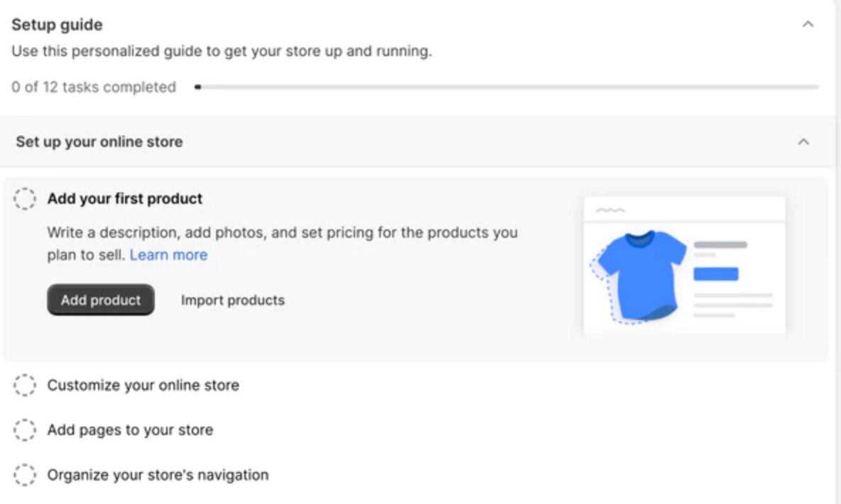Click the Setup guide title
This screenshot has height=504, width=841.
(x=57, y=25)
